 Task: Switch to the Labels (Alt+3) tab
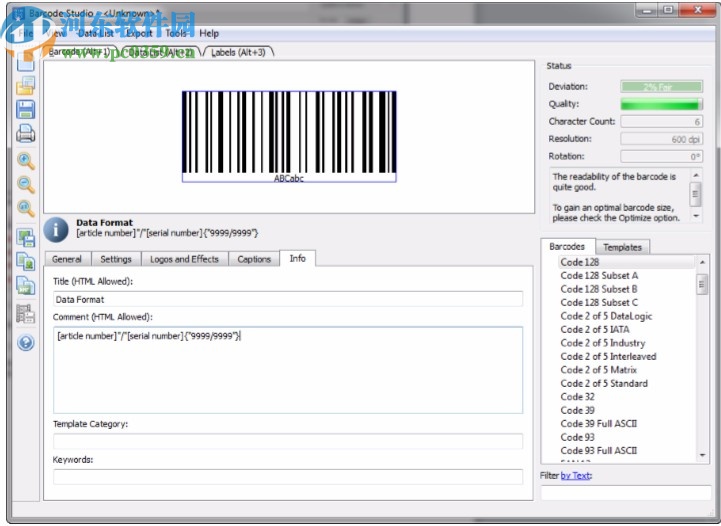pos(238,52)
